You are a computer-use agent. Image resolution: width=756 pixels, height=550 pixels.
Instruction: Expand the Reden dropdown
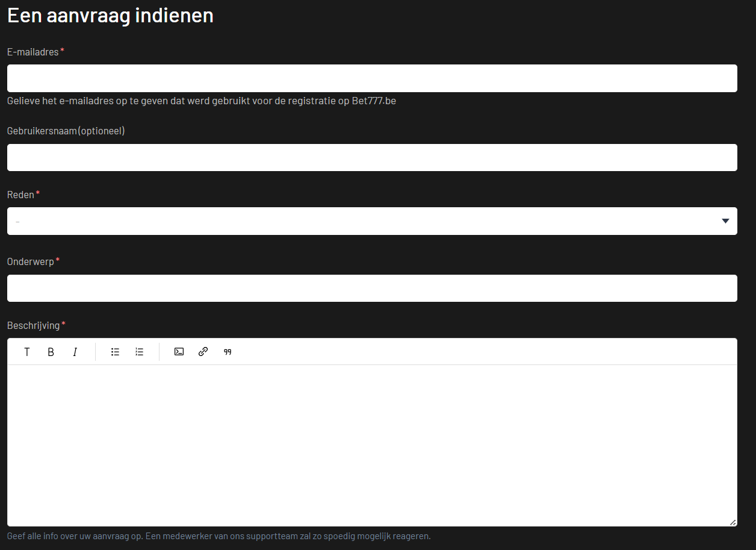tap(372, 221)
